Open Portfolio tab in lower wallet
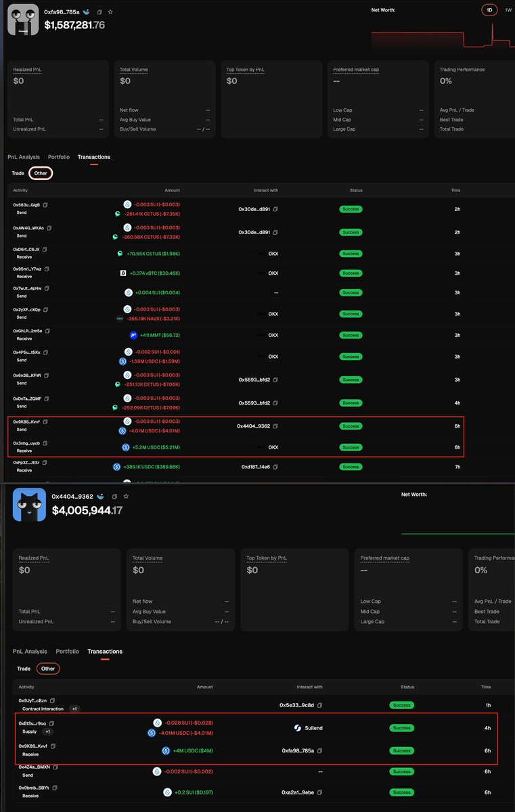Screen dimensions: 515x812 pos(67,652)
